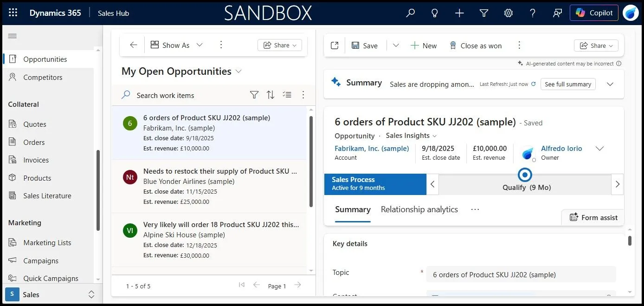Open Products in sidebar

click(x=48, y=178)
